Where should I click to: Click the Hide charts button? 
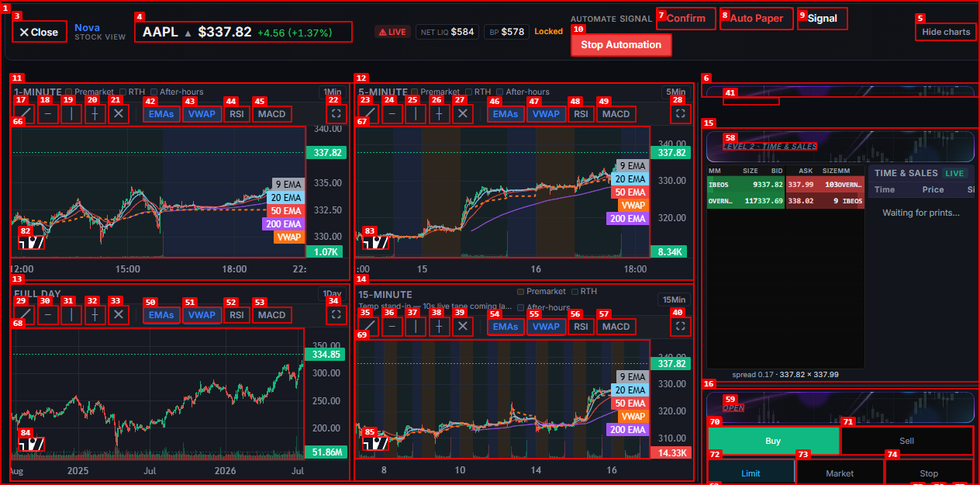[946, 32]
